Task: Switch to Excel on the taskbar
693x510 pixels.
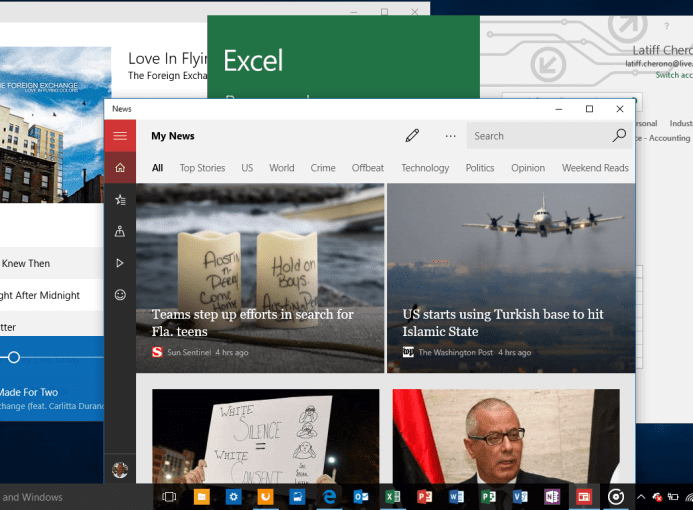Action: [x=392, y=497]
